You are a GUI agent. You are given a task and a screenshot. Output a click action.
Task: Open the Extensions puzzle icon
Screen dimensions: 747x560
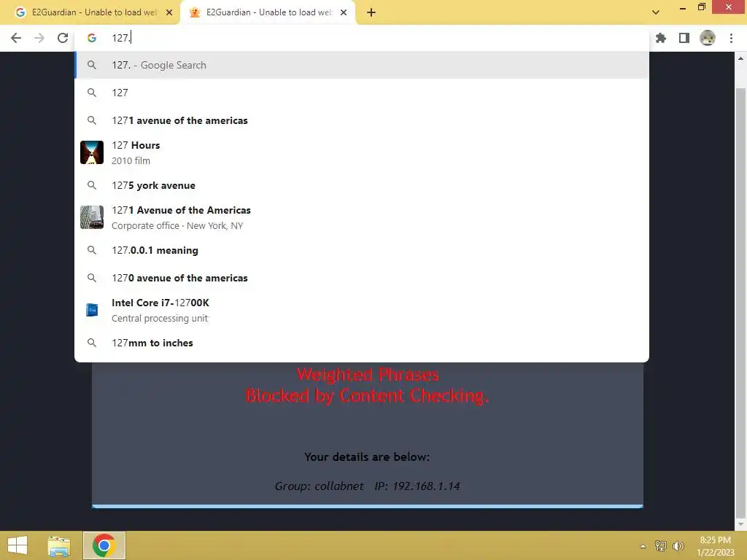(x=661, y=38)
